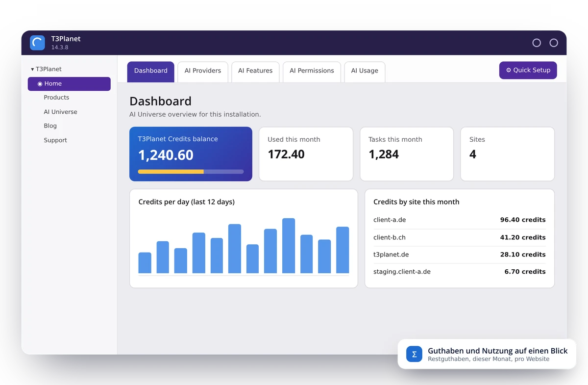588x385 pixels.
Task: Select Home in the sidebar
Action: [69, 84]
